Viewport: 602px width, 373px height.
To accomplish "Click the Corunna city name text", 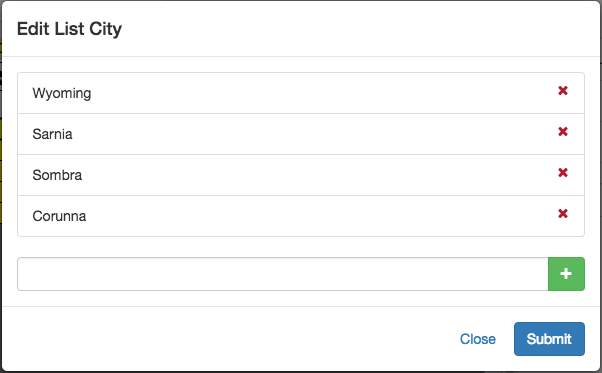I will pyautogui.click(x=59, y=216).
